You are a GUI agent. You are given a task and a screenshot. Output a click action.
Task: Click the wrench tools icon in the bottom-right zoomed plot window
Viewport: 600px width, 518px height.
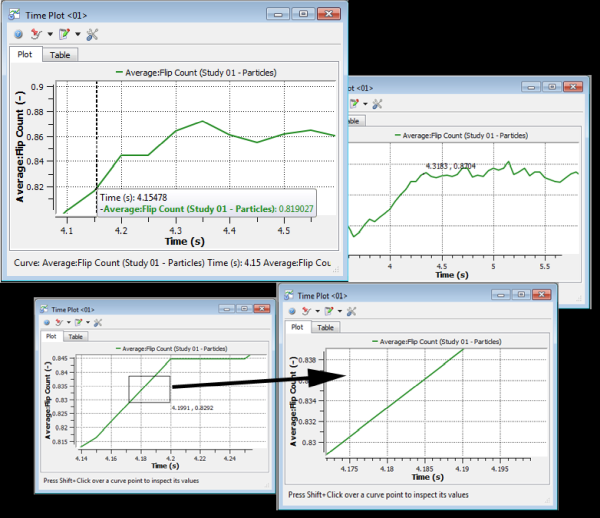coord(351,312)
